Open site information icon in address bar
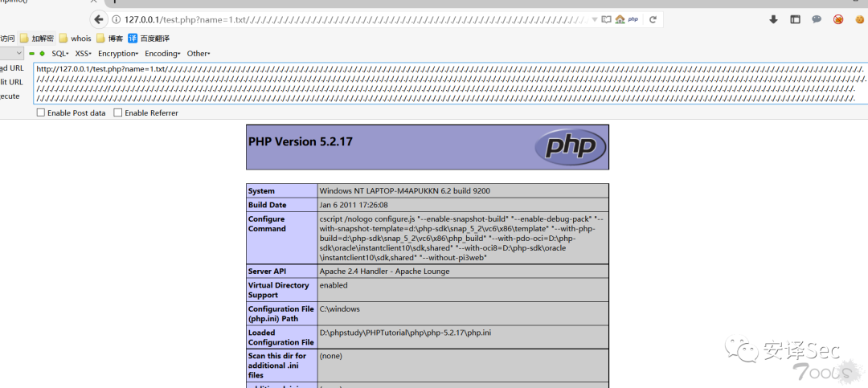This screenshot has height=388, width=868. 117,19
